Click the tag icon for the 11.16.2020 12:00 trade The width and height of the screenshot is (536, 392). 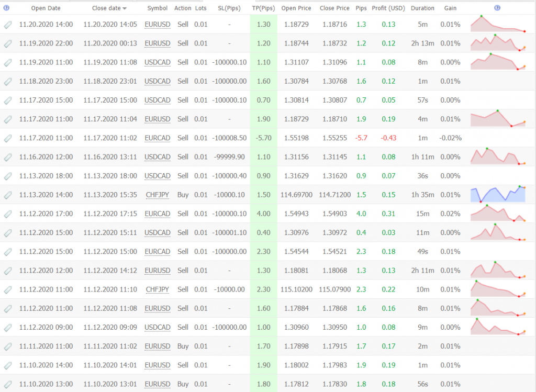tap(7, 157)
